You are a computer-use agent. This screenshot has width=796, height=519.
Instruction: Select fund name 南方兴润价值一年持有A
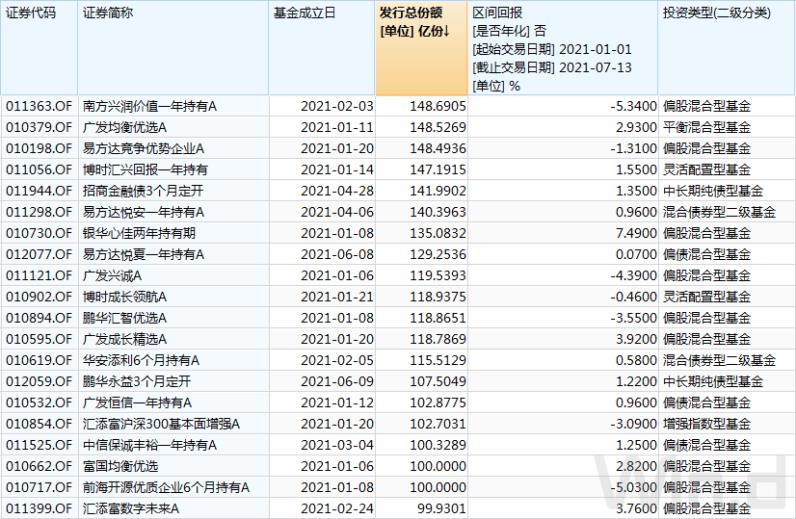coord(150,106)
